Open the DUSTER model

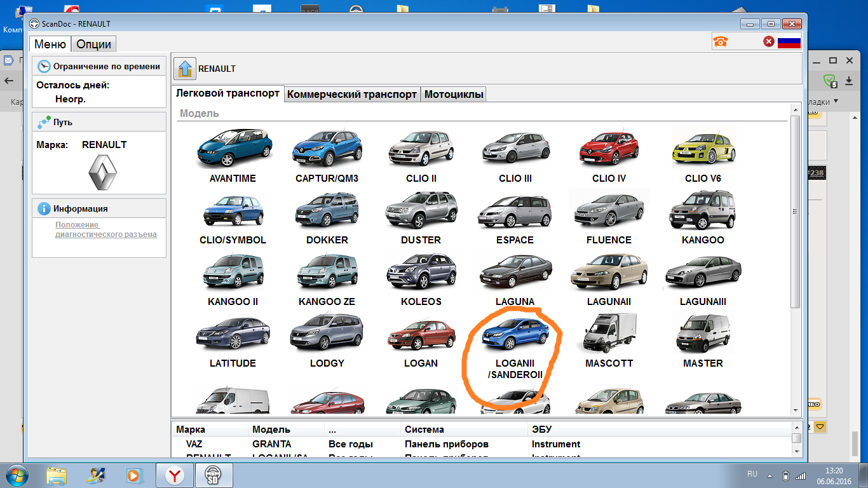pos(421,217)
